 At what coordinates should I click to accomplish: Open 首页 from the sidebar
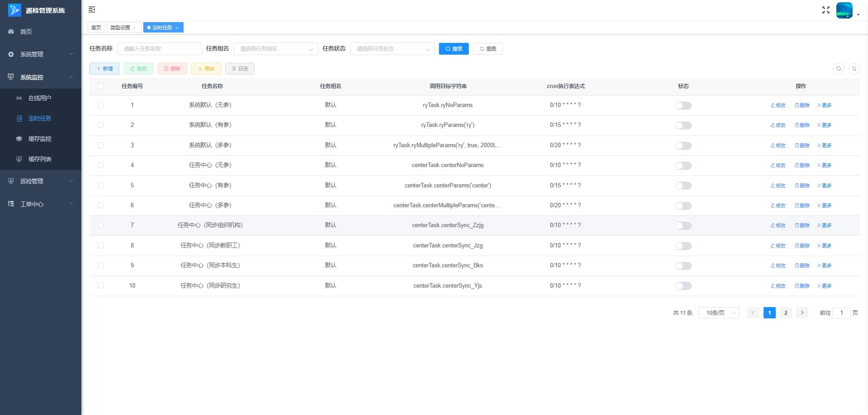tap(41, 32)
